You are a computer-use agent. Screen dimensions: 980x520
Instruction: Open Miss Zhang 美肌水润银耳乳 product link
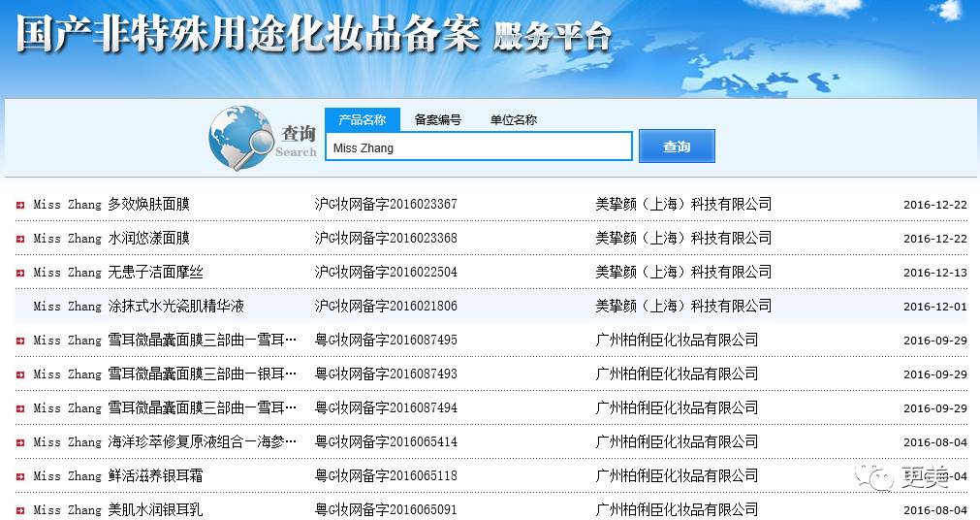pyautogui.click(x=118, y=509)
